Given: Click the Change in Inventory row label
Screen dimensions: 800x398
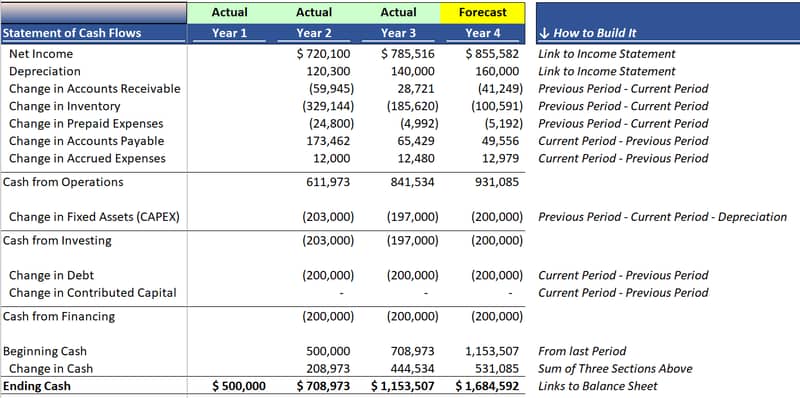Looking at the screenshot, I should [x=65, y=107].
